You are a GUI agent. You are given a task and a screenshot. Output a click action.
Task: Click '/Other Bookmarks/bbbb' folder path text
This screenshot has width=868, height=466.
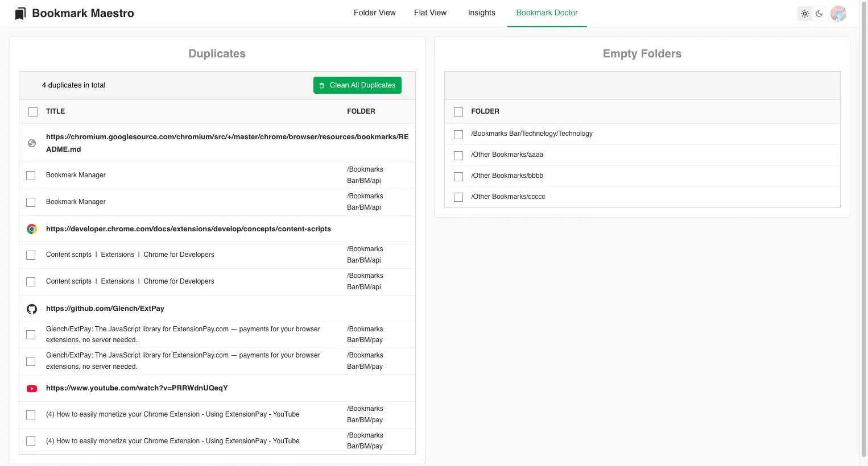[507, 176]
